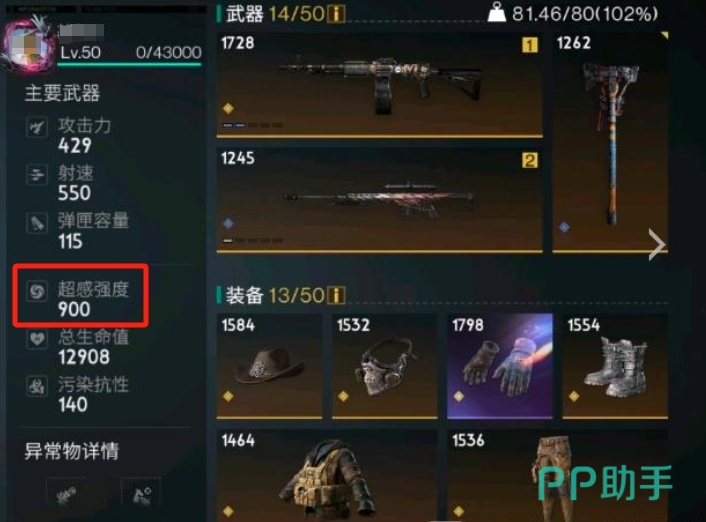The width and height of the screenshot is (706, 522).
Task: Click the pollution resistance biohazard icon
Action: (x=36, y=386)
